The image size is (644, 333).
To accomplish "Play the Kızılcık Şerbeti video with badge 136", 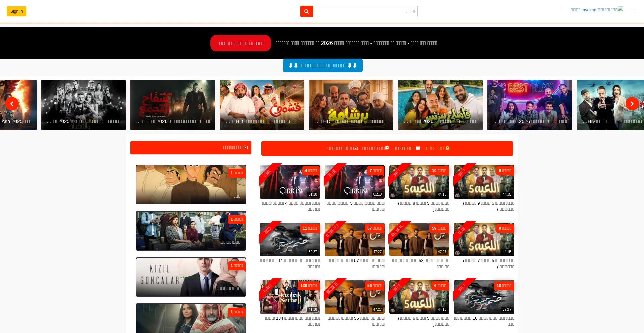I will [290, 297].
